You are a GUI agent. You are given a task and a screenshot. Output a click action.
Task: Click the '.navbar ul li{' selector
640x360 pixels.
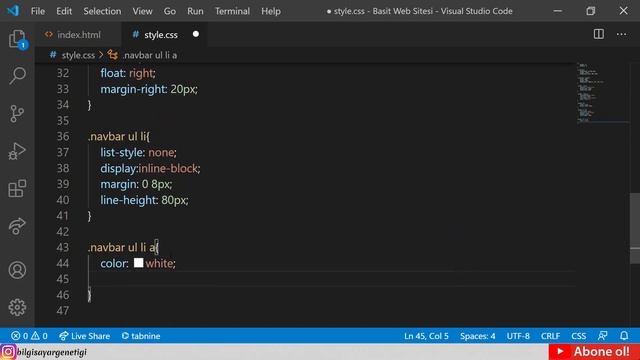coord(119,136)
